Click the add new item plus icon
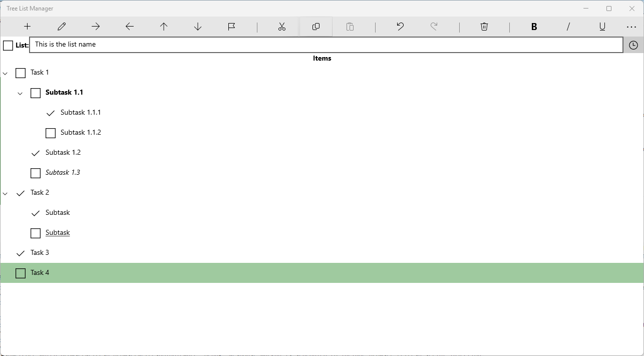644x356 pixels. pos(27,26)
